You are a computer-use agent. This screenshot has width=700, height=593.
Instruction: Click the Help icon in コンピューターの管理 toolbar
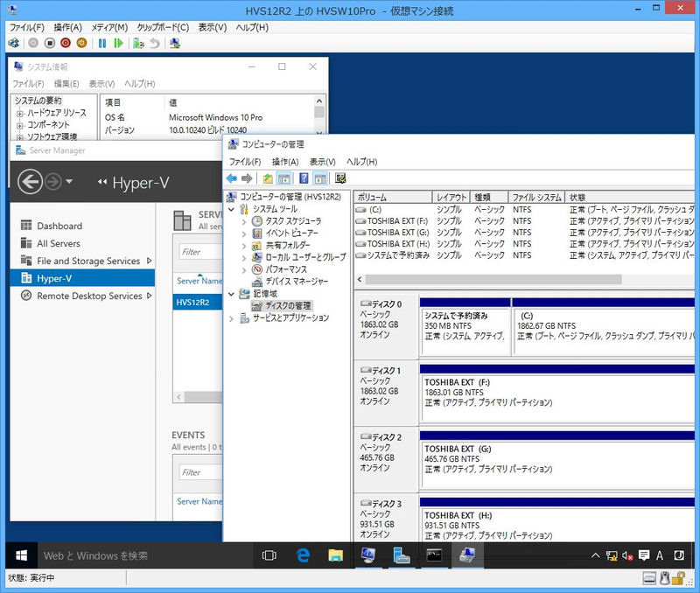pyautogui.click(x=304, y=178)
